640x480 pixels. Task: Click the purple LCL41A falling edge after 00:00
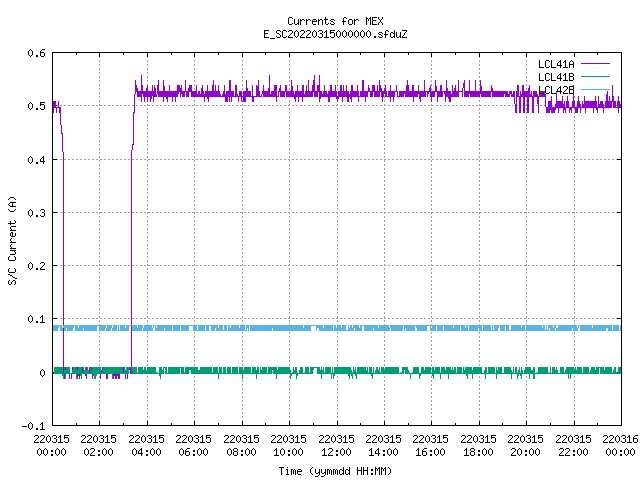pyautogui.click(x=63, y=261)
